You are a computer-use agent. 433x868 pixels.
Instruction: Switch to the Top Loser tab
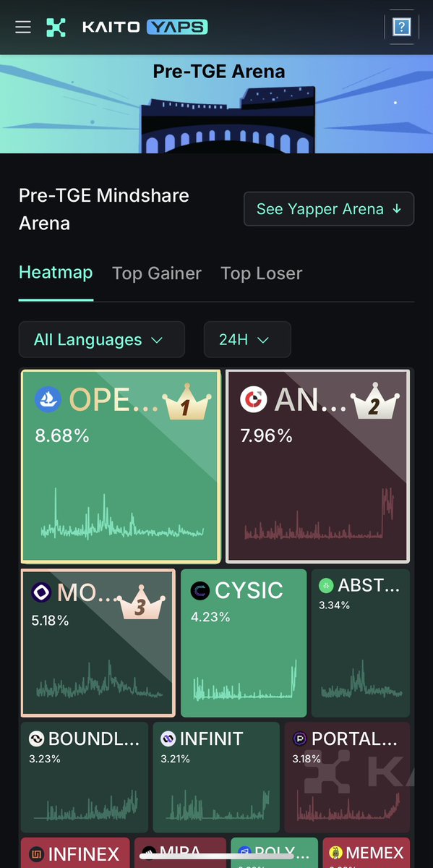(261, 273)
